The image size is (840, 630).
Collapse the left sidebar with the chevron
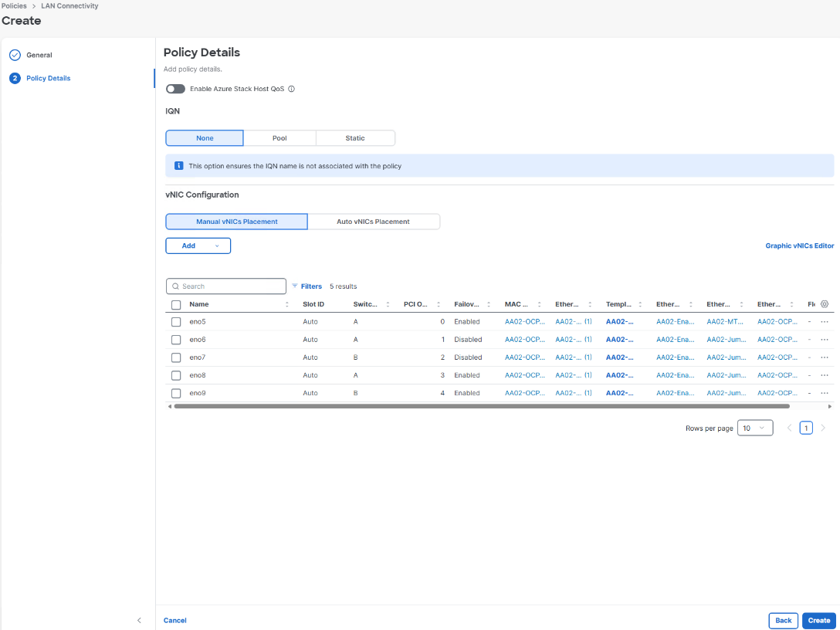point(139,621)
